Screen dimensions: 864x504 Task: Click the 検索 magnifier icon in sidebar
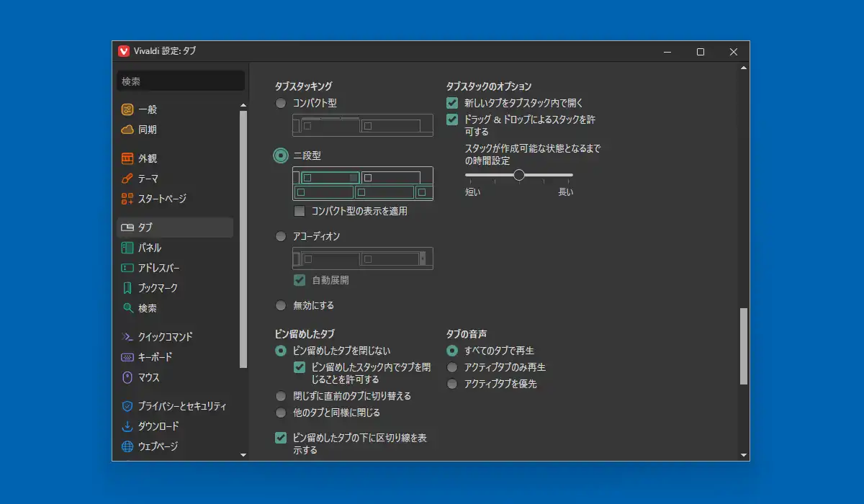(x=127, y=308)
